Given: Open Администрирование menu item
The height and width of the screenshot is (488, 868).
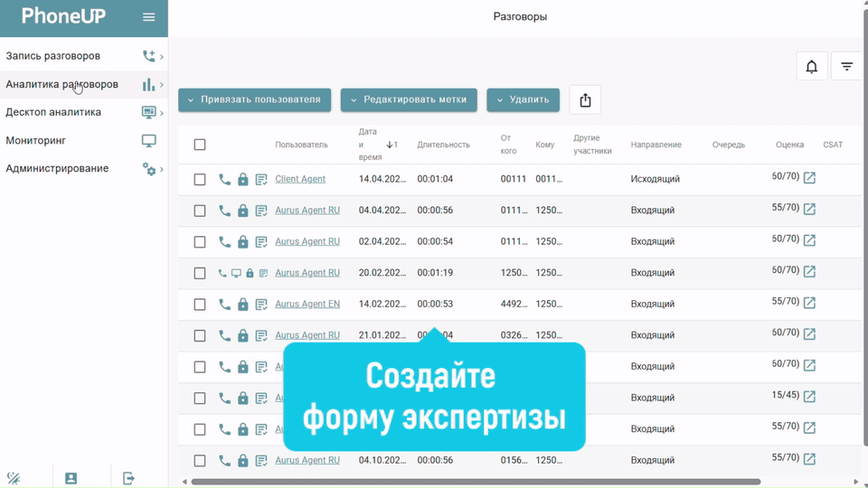Looking at the screenshot, I should coord(83,169).
